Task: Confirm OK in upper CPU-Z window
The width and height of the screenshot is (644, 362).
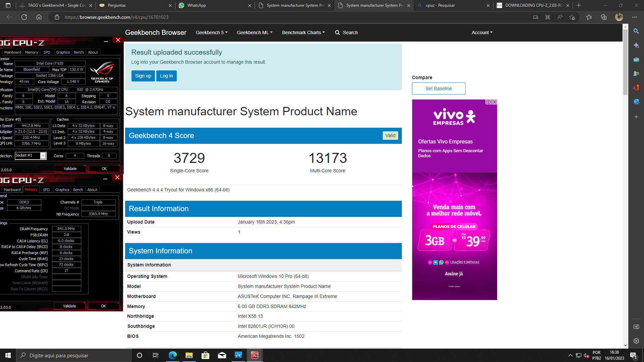Action: tap(104, 169)
